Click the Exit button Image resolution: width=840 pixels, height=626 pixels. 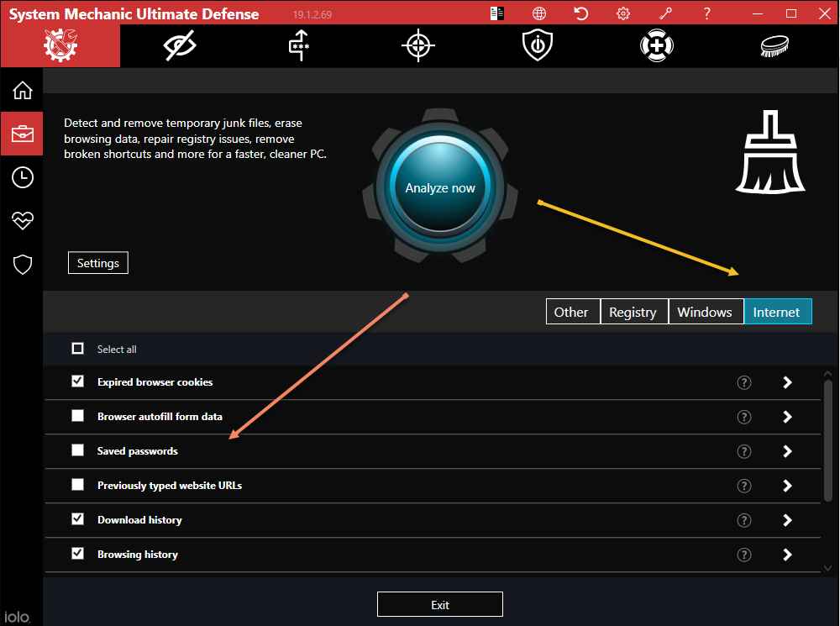[440, 604]
